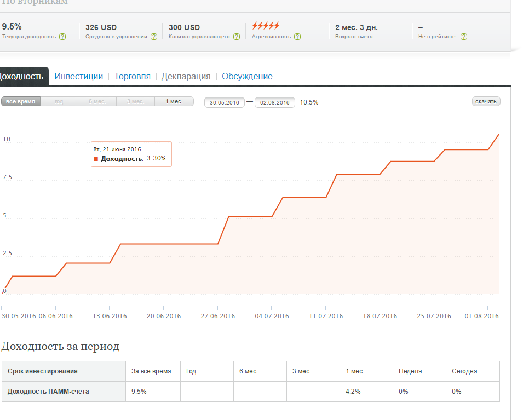
Task: Open help icon for Текущая доходность
Action: (x=62, y=37)
